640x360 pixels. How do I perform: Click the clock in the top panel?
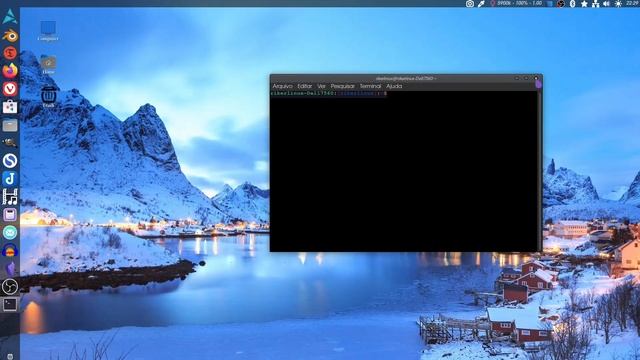[x=633, y=3]
